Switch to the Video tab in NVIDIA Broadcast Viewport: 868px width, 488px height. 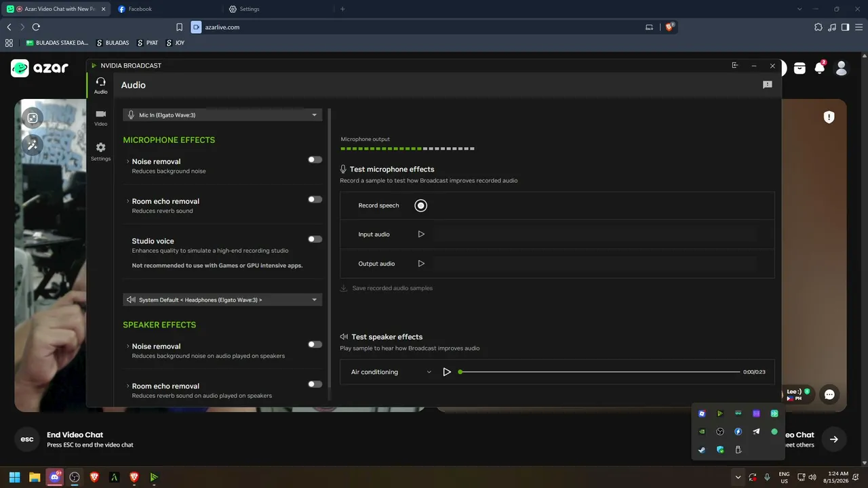100,118
